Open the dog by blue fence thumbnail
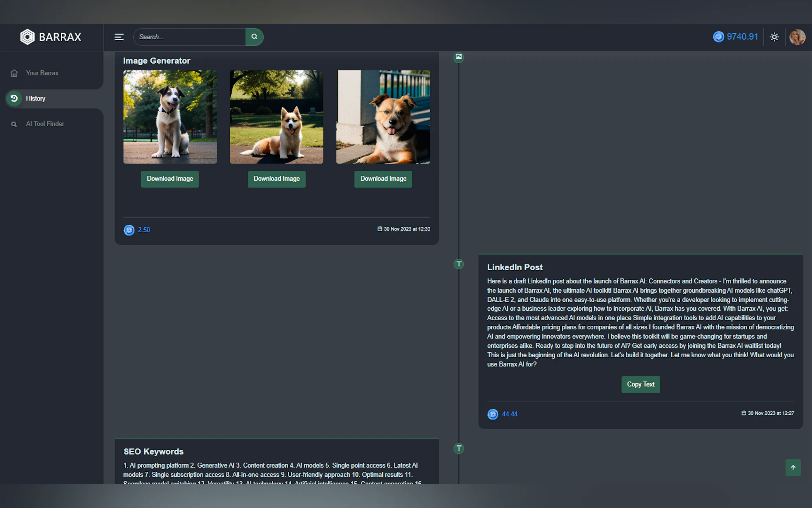Viewport: 812px width, 508px height. point(383,117)
